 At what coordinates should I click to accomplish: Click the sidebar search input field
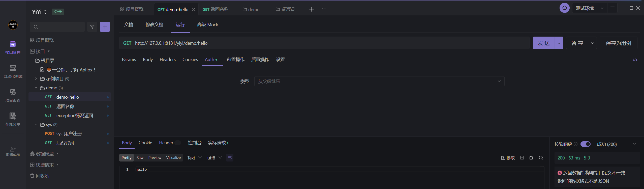[57, 27]
